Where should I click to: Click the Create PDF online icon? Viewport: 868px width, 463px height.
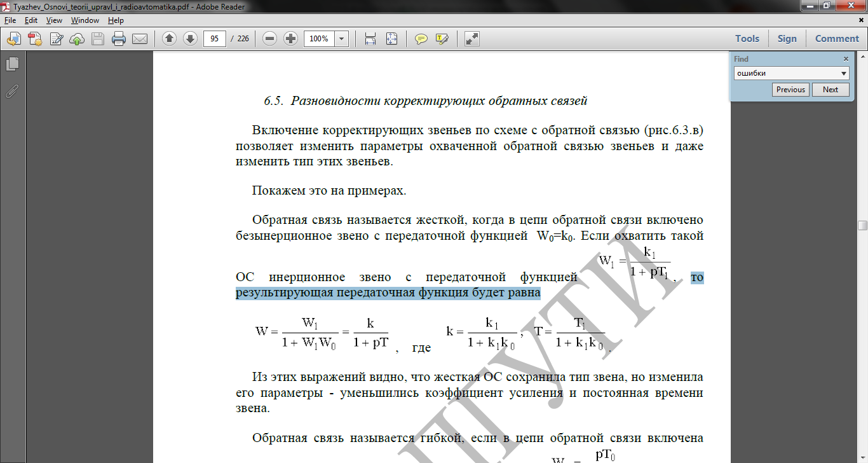pos(34,39)
